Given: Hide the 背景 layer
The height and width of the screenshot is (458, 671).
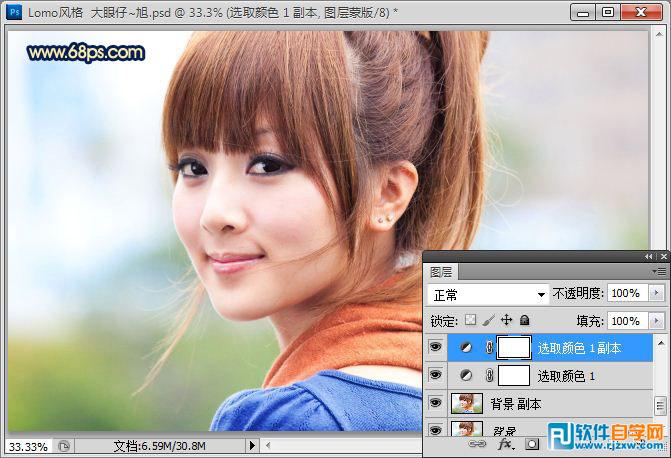Looking at the screenshot, I should (x=435, y=430).
